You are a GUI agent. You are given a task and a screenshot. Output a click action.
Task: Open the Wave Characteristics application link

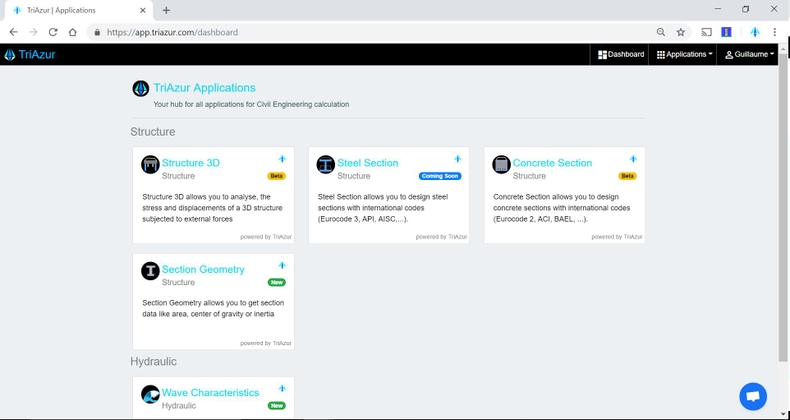(210, 392)
